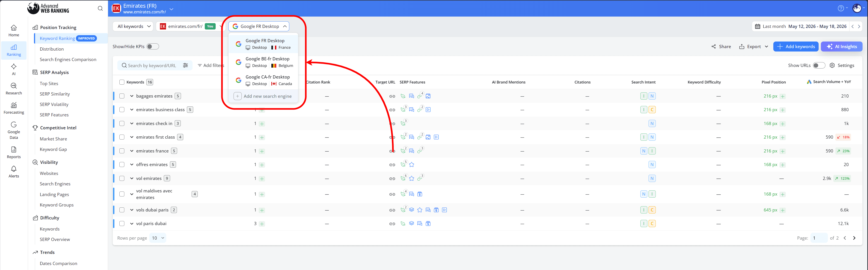
Task: Open Dates Comparison under Trends
Action: point(58,263)
